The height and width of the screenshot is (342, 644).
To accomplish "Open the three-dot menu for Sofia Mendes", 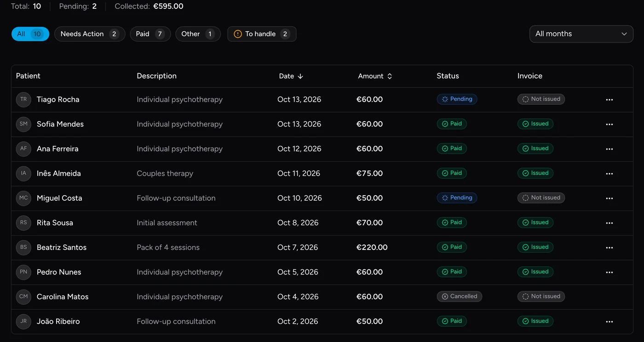I will (x=609, y=124).
